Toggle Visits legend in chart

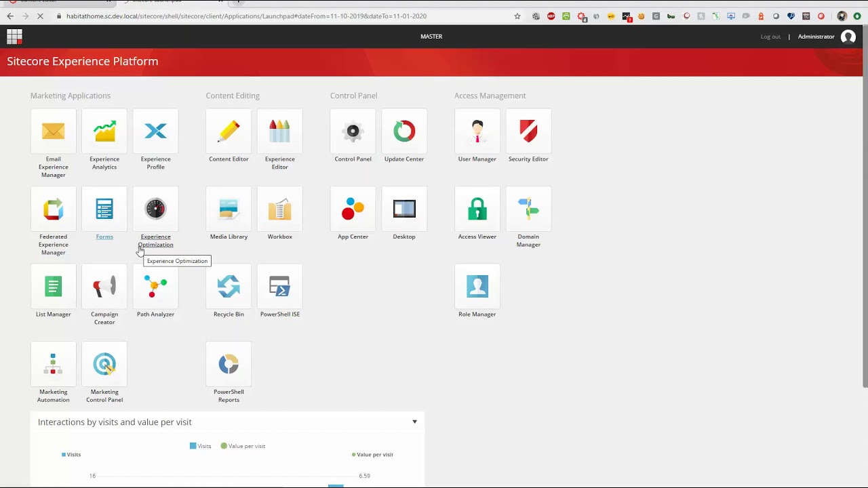click(200, 446)
